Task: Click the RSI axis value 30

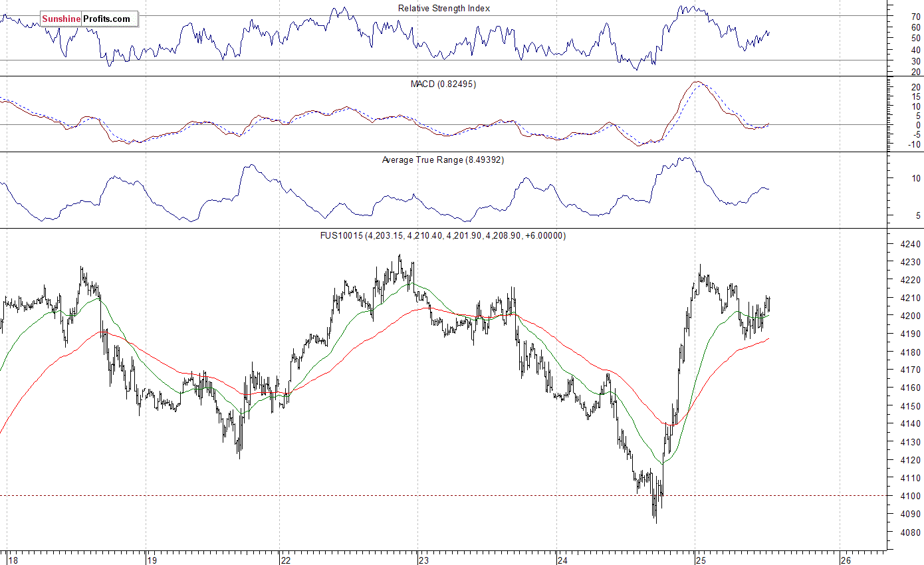Action: click(915, 60)
